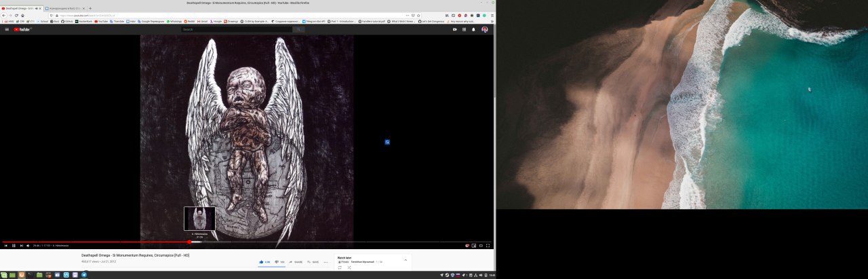Open the keyboard layout flag in tray
The image size is (868, 279).
458,275
